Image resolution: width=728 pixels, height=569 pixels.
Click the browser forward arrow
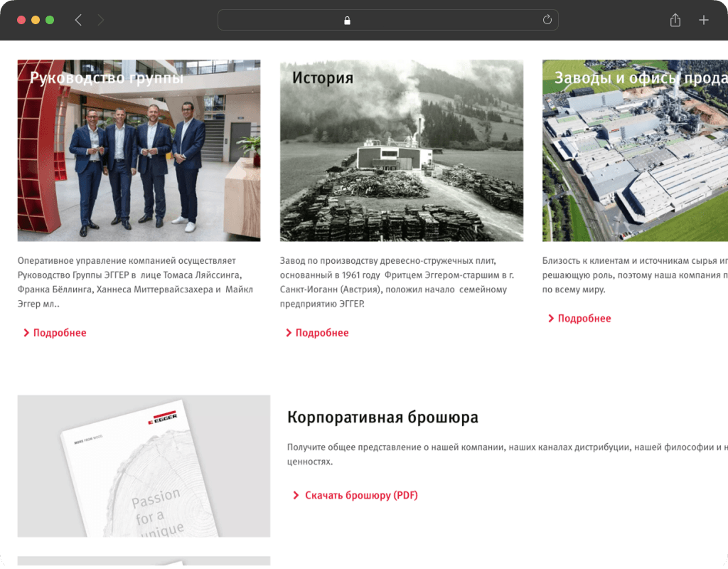coord(100,20)
